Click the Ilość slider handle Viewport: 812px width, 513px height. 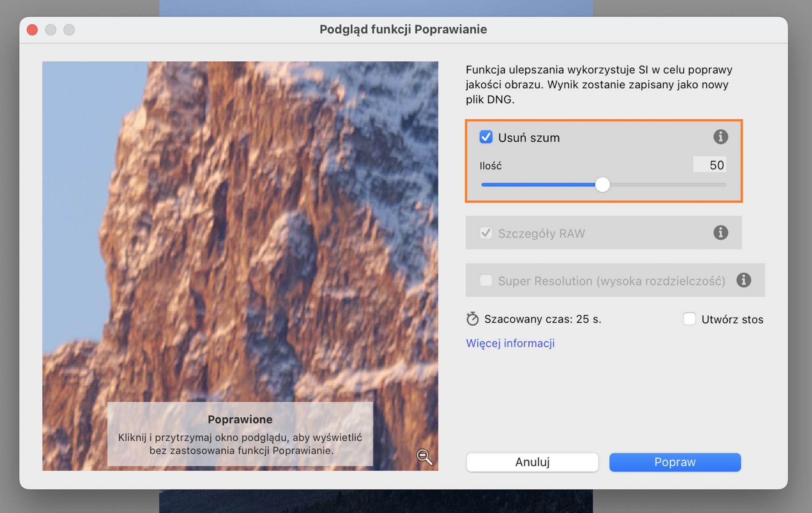(x=602, y=185)
